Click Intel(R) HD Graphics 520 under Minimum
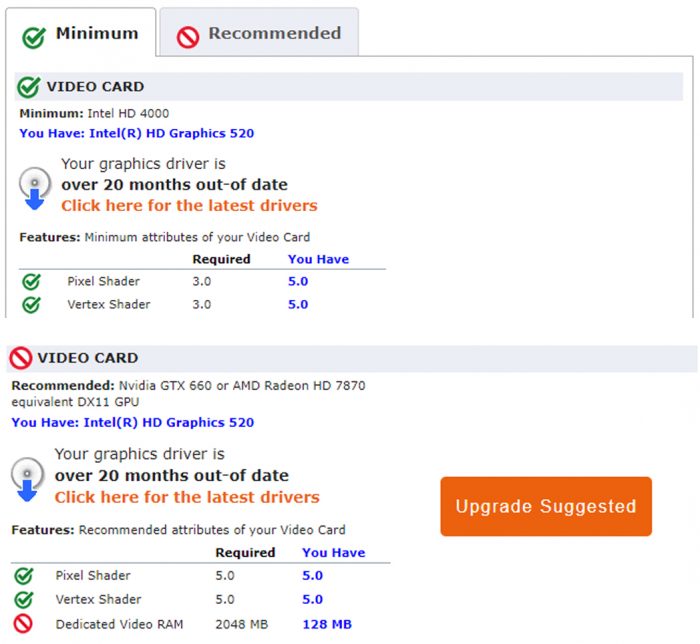This screenshot has width=700, height=644. point(171,133)
